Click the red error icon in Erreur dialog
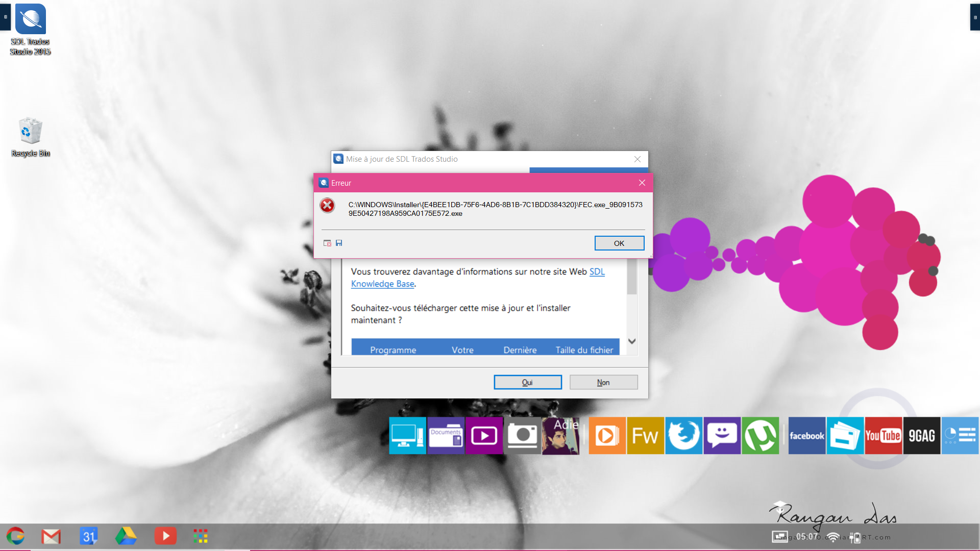 tap(327, 205)
